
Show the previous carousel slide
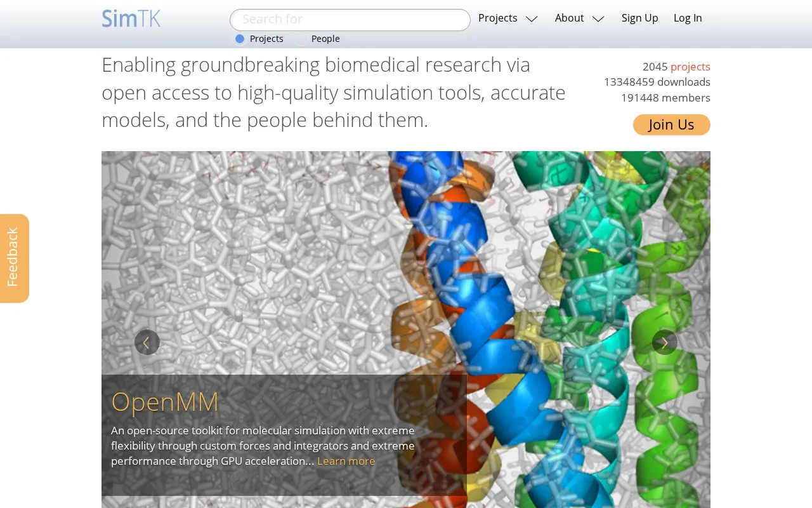point(147,342)
